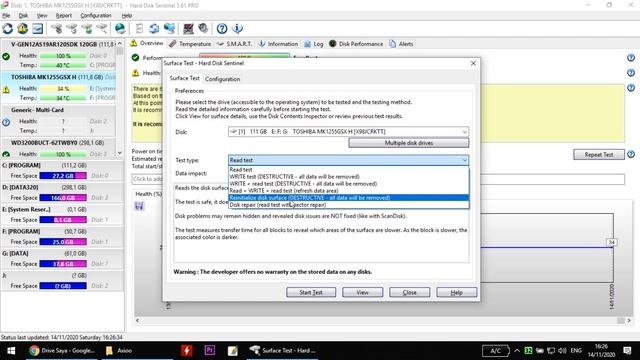
Task: Open help via the question mark toolbar icon
Action: pos(222,29)
